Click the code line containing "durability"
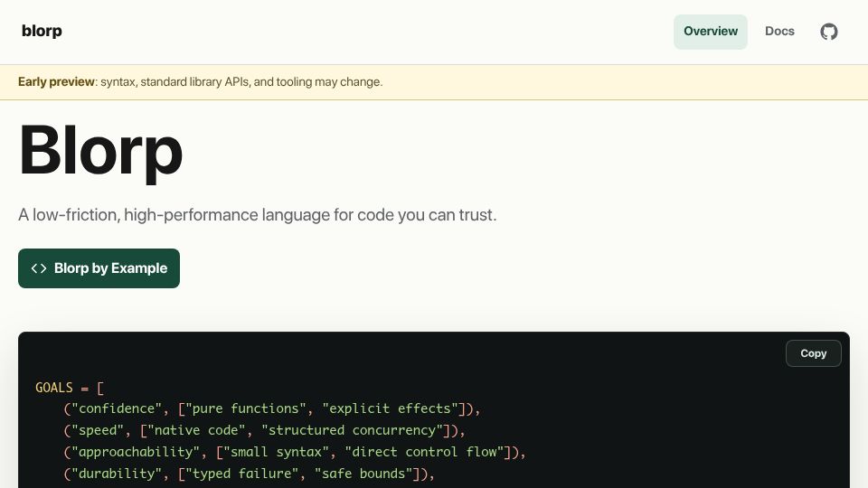The height and width of the screenshot is (488, 868). click(250, 474)
